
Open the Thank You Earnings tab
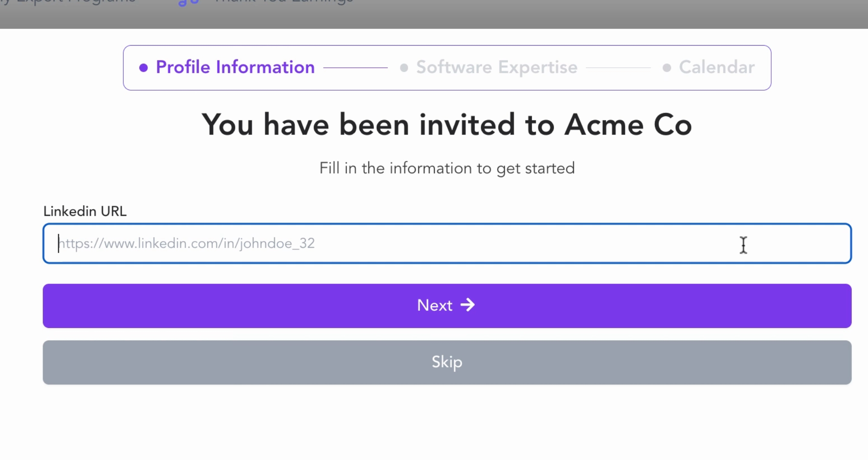[x=284, y=2]
